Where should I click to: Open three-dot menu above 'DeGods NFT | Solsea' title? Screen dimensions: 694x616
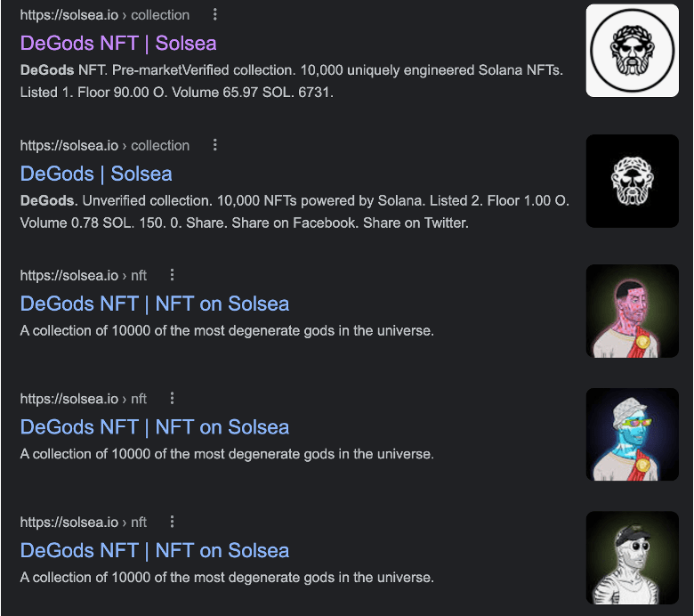(x=215, y=15)
